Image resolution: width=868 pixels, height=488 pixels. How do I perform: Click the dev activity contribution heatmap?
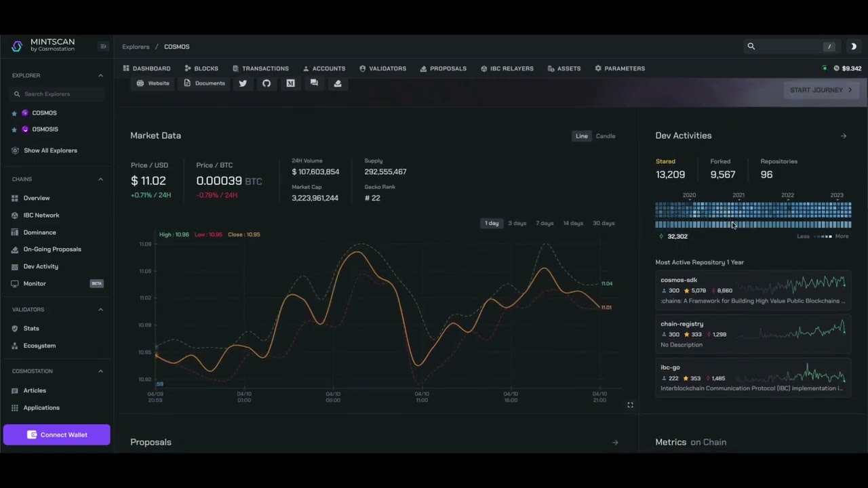point(753,215)
